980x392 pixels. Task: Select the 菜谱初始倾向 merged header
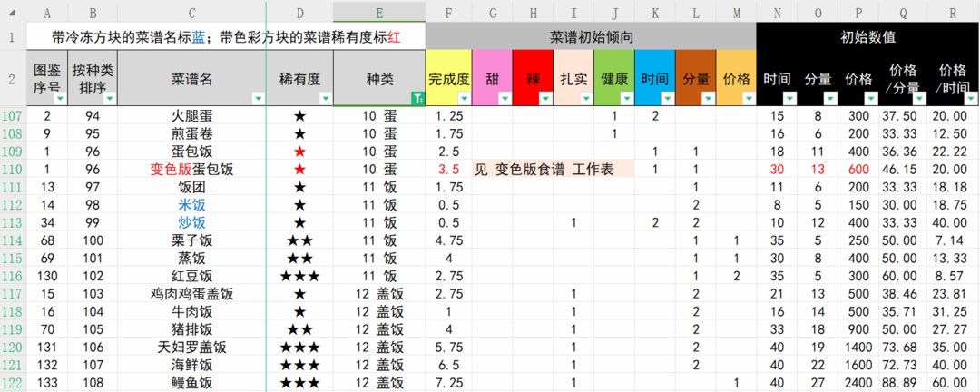tap(591, 37)
